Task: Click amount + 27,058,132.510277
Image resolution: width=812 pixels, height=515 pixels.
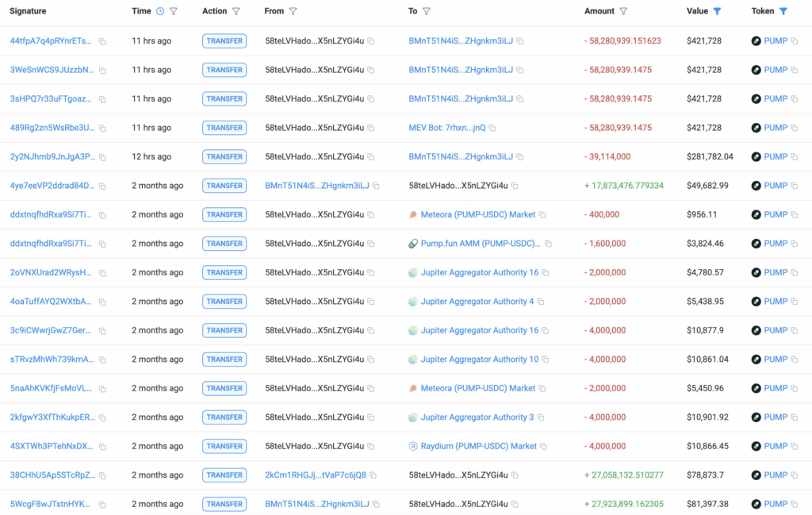Action: (624, 475)
